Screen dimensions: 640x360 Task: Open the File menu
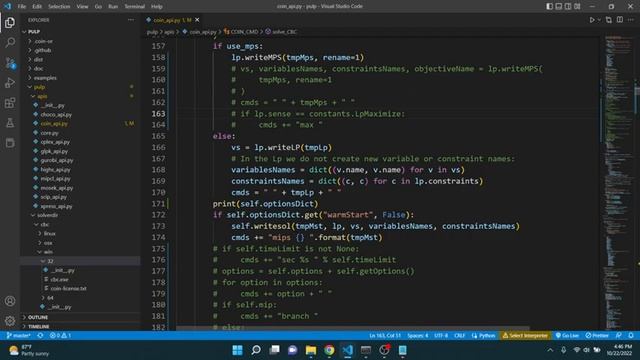[22, 7]
